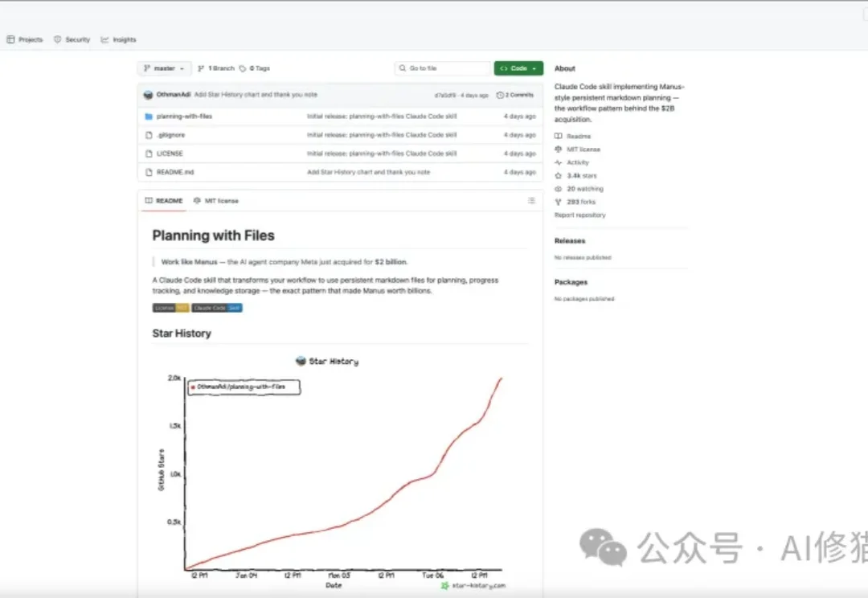Click the .gitignore file icon
This screenshot has height=598, width=868.
pos(149,135)
